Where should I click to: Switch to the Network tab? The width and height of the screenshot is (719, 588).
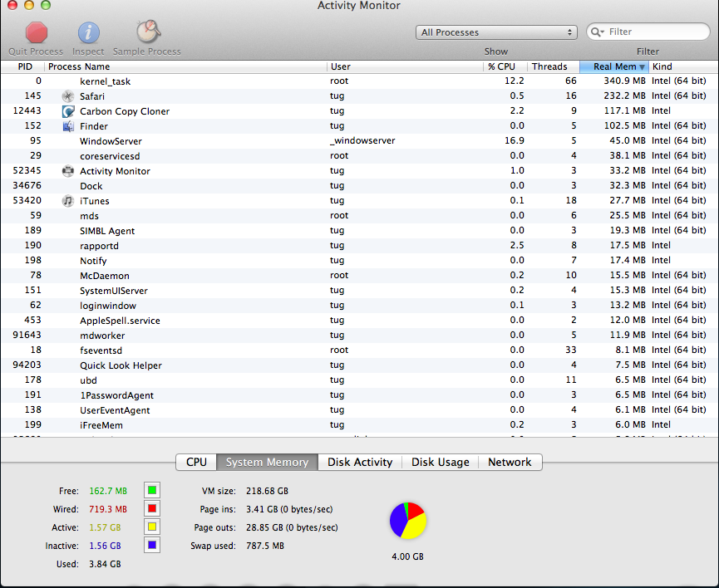click(510, 462)
